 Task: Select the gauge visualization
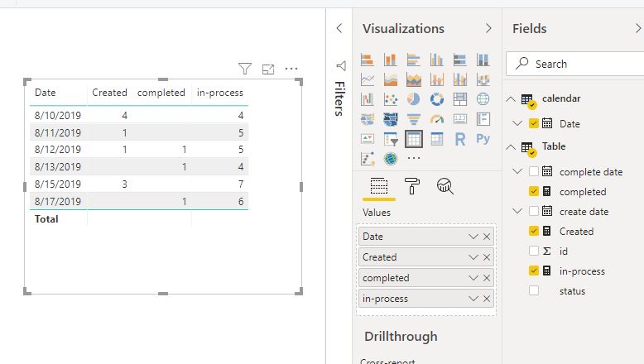[x=436, y=119]
